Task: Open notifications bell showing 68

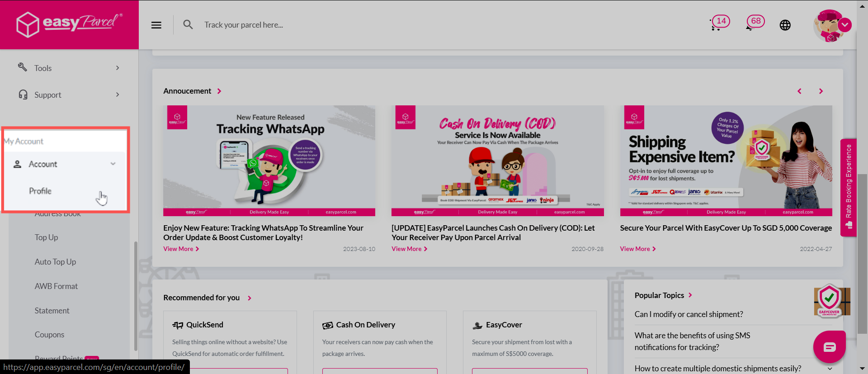Action: click(x=755, y=23)
